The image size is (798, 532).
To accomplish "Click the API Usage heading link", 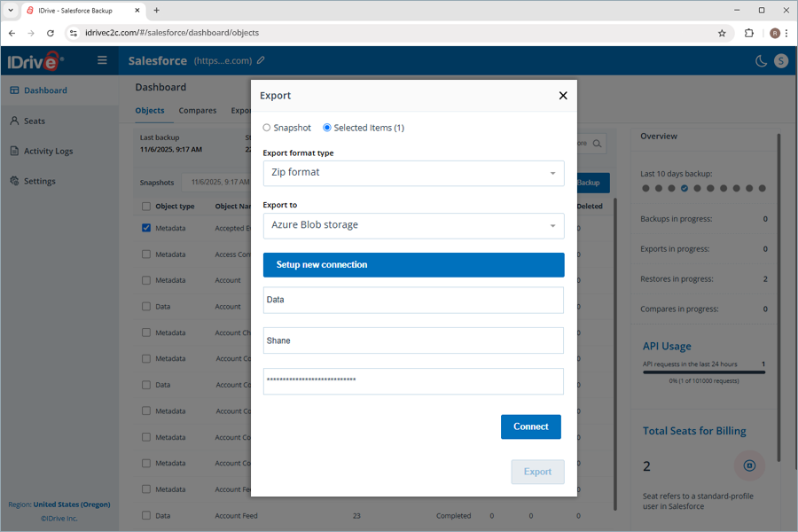I will [667, 346].
